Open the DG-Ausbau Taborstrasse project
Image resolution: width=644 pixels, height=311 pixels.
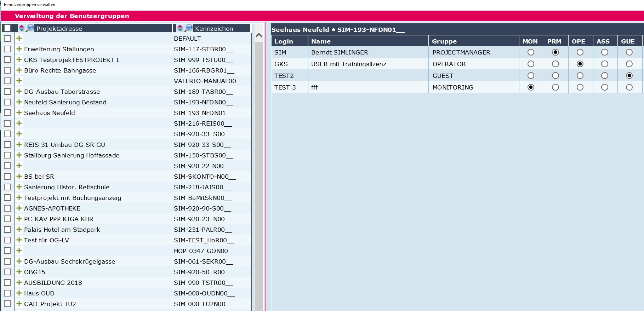(x=62, y=92)
